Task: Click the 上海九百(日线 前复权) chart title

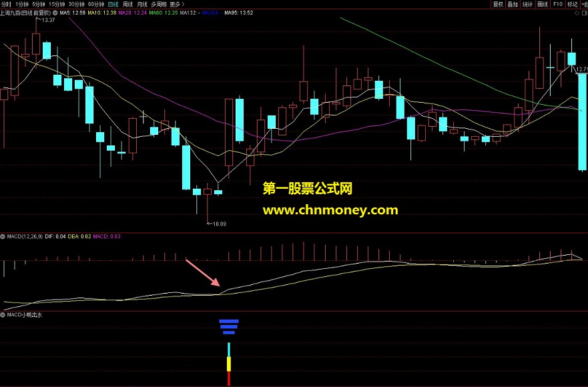Action: pyautogui.click(x=25, y=13)
